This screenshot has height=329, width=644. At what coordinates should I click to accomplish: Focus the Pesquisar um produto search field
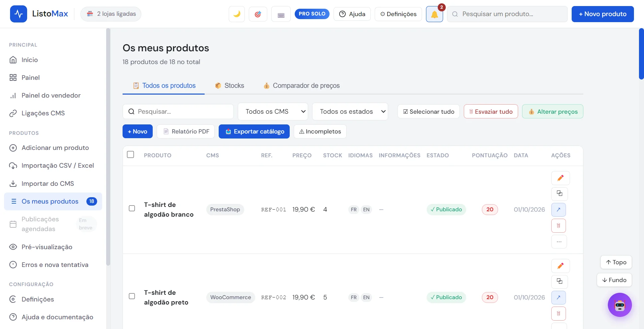(x=507, y=14)
